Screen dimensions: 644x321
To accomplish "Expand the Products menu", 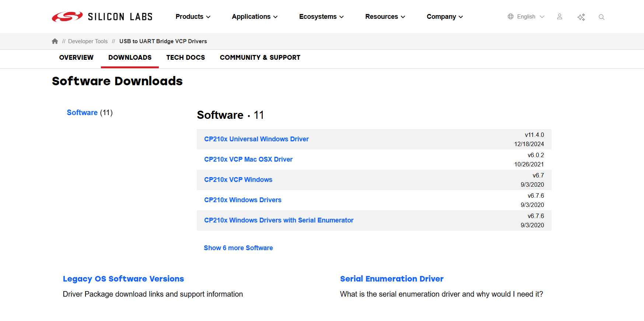I will (193, 17).
